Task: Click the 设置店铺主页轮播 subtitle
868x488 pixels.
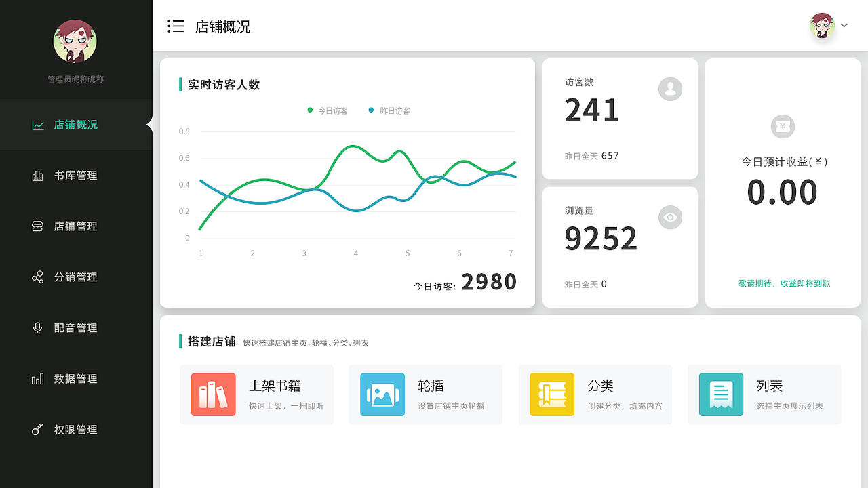Action: click(x=451, y=406)
